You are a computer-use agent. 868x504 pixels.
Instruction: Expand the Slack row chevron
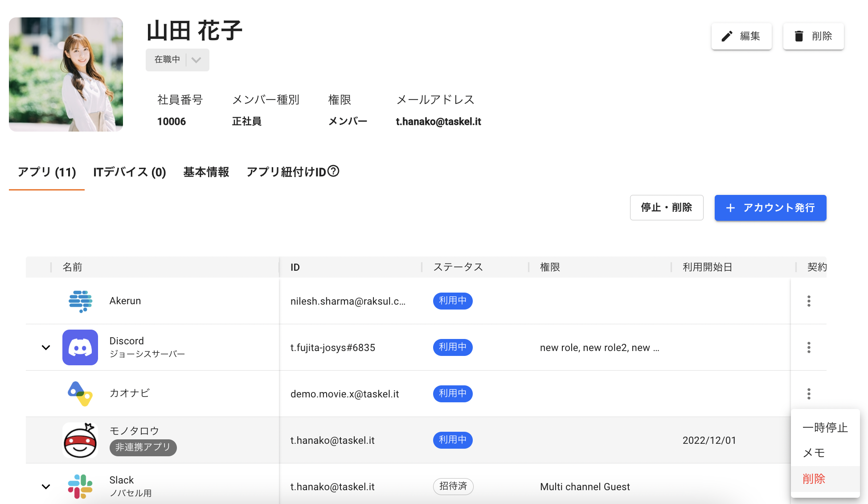tap(46, 487)
